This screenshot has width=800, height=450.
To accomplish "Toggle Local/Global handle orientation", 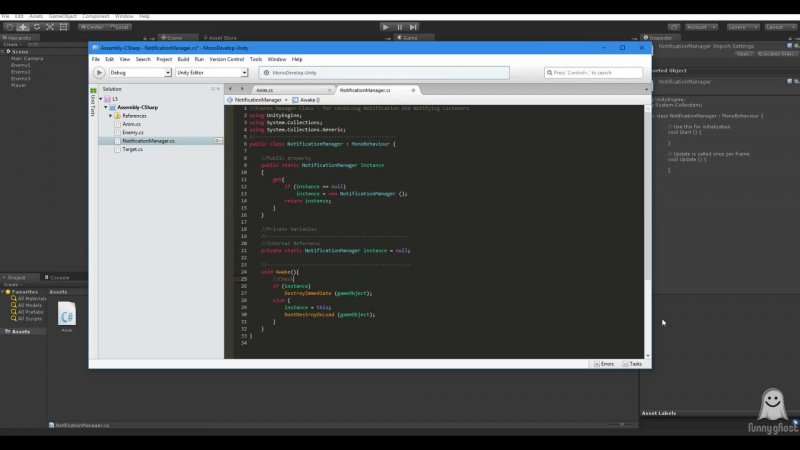I will (122, 27).
